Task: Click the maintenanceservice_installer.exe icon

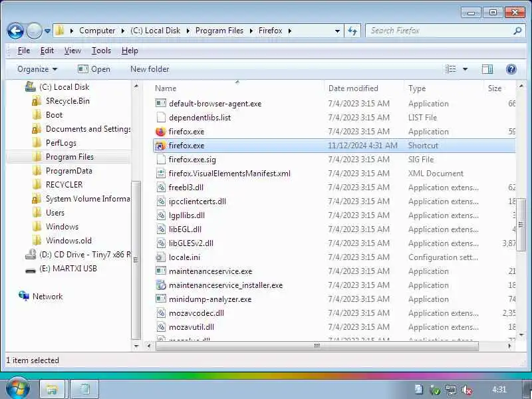Action: tap(160, 285)
